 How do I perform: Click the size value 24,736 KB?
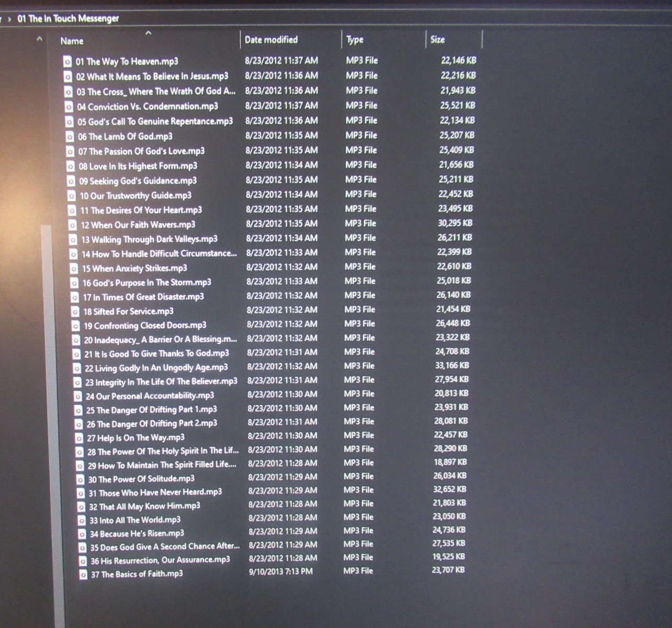coord(449,530)
